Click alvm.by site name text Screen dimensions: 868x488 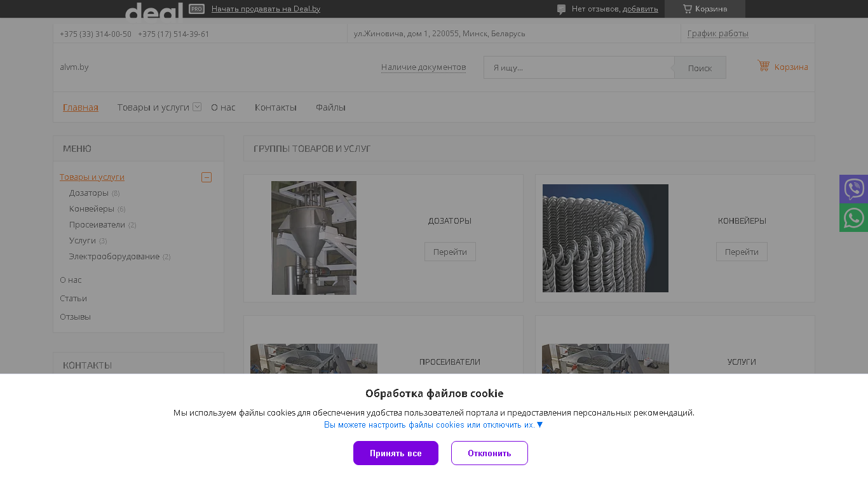tap(74, 67)
